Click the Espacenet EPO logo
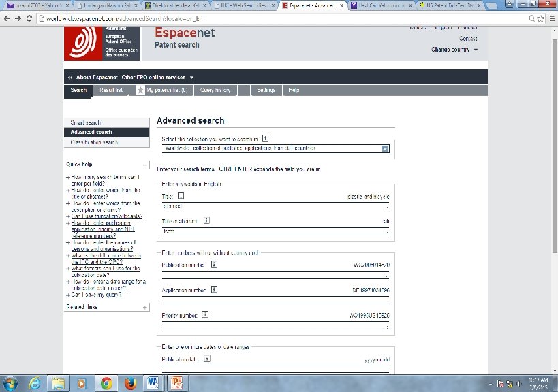Screen dimensions: 558x392 coord(102,44)
